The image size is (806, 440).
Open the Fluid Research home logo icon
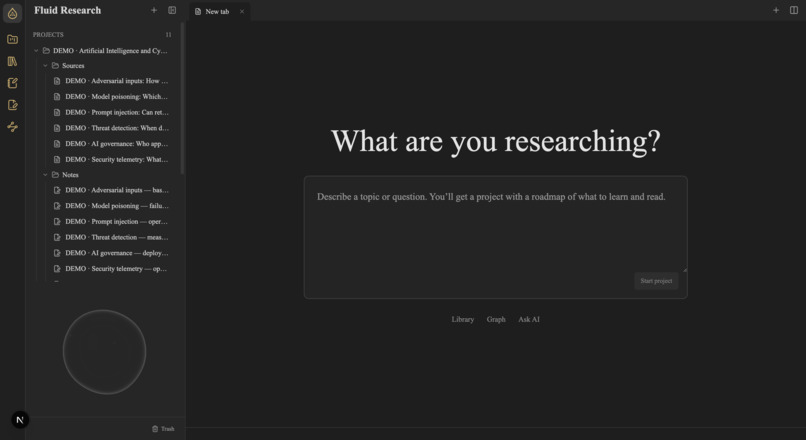pos(12,13)
